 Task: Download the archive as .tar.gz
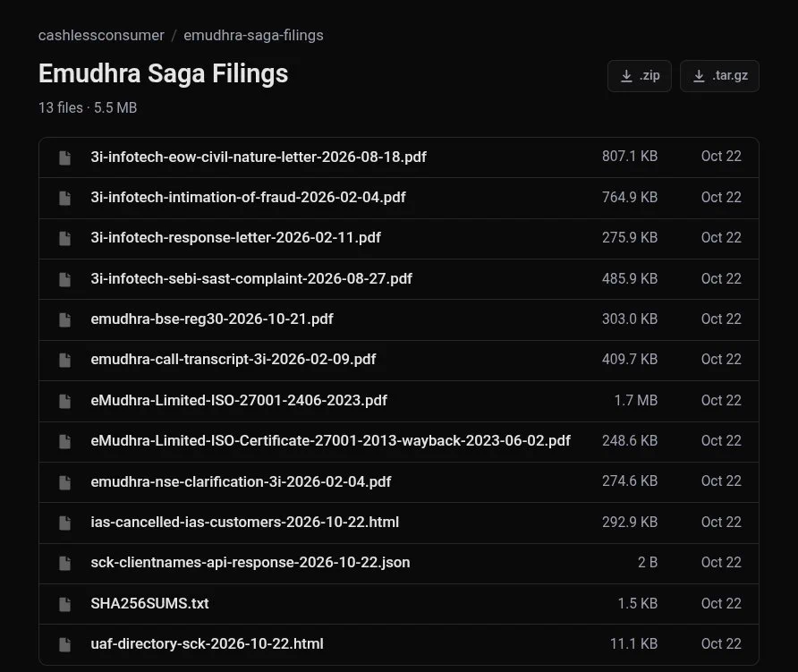[x=719, y=76]
